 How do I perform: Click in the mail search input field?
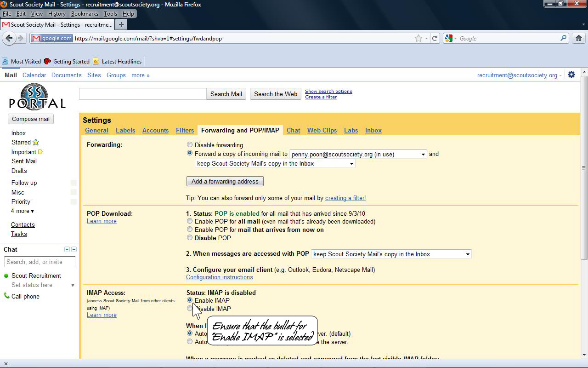[x=142, y=94]
